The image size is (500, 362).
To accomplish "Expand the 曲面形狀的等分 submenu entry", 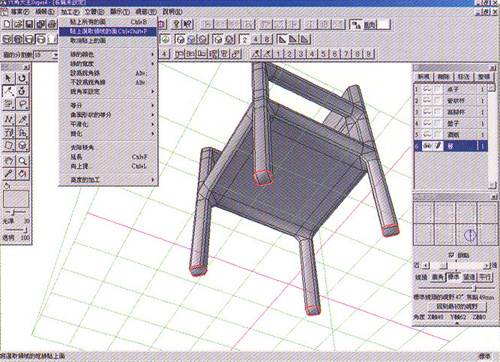I will (x=107, y=114).
